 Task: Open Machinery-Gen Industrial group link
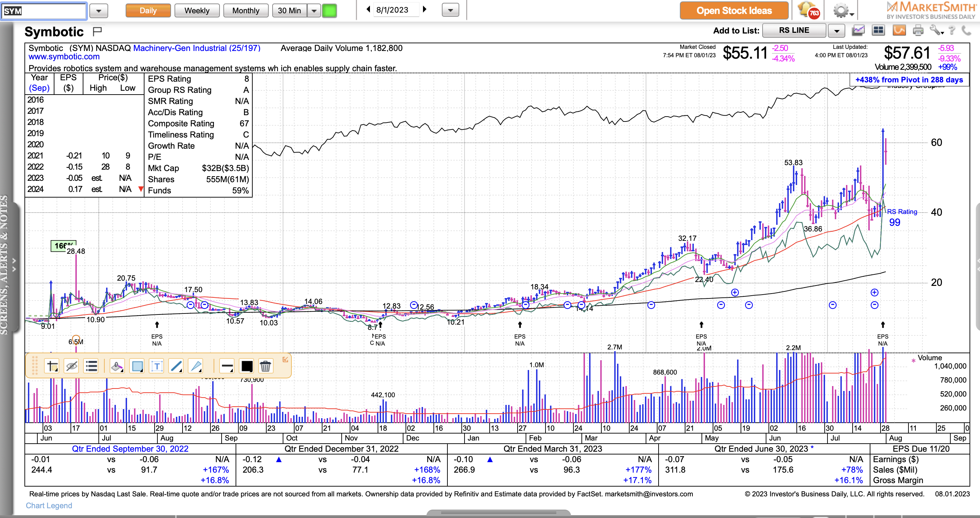coord(197,48)
